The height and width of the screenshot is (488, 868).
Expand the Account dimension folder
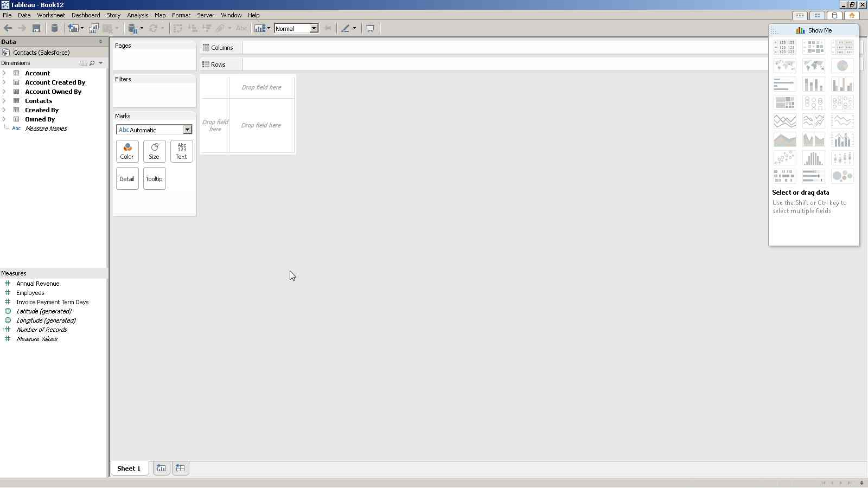4,73
